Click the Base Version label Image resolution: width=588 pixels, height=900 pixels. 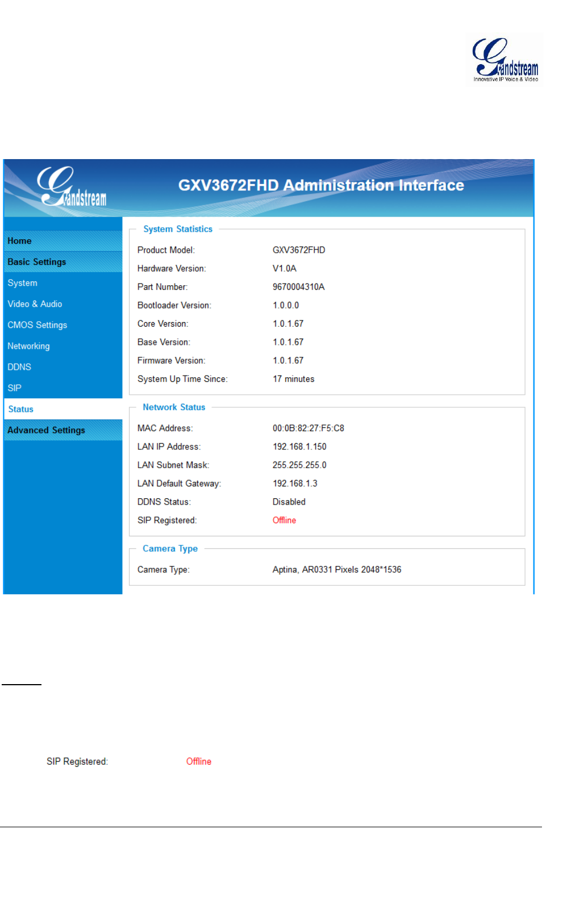point(164,342)
